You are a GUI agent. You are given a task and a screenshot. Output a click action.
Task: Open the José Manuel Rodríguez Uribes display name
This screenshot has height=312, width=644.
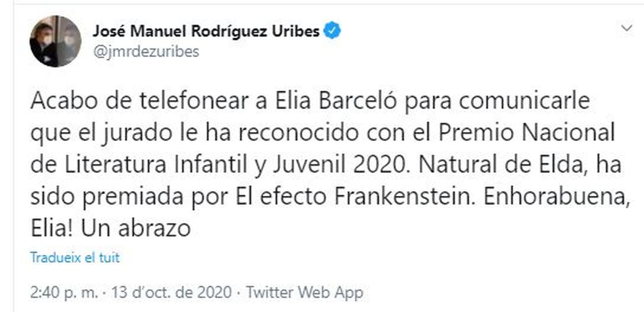(x=206, y=31)
